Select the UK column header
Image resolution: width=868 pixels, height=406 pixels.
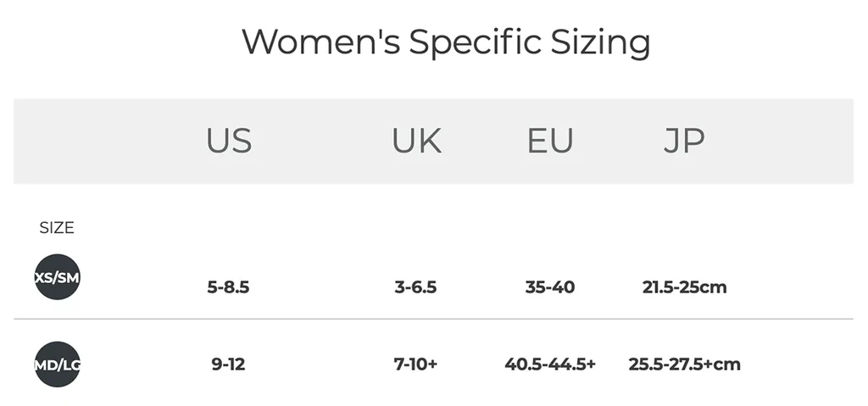(416, 142)
